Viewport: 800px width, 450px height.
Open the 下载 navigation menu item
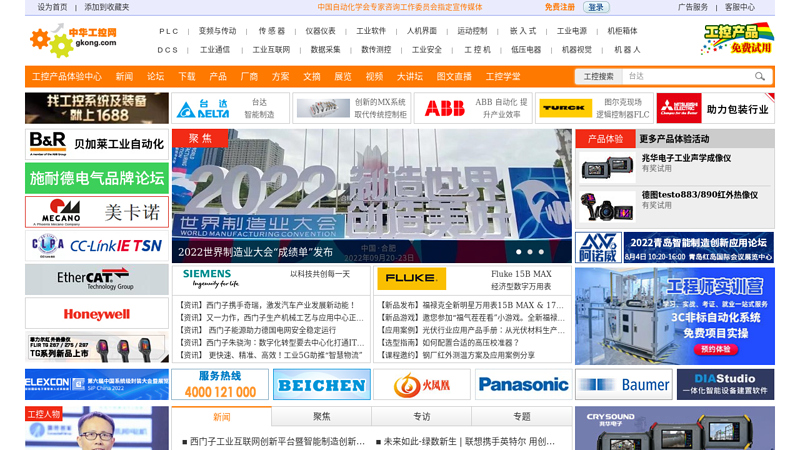(x=187, y=77)
